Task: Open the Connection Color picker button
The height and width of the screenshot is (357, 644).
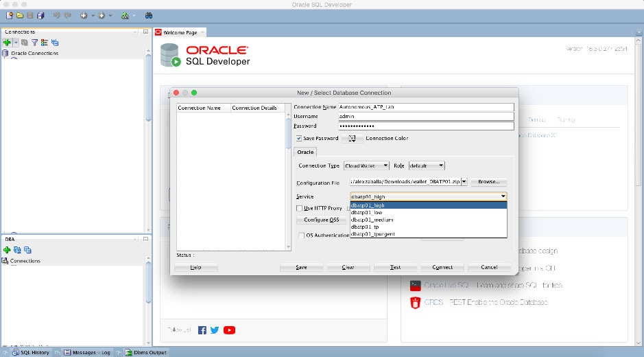Action: coord(352,138)
